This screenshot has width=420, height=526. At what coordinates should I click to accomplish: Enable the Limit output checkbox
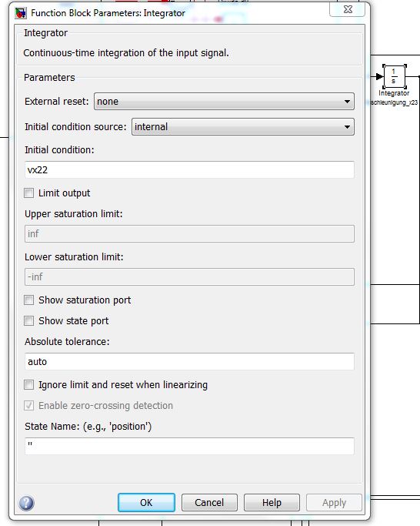point(28,193)
